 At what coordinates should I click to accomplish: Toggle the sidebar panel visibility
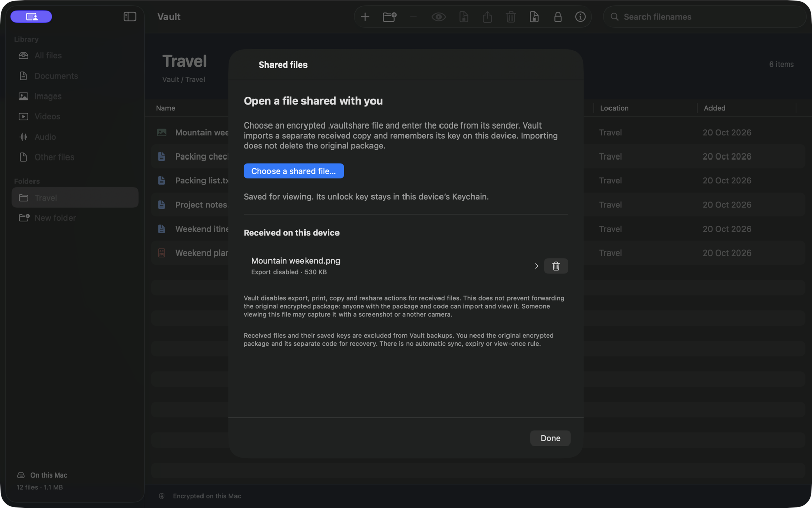pos(130,17)
